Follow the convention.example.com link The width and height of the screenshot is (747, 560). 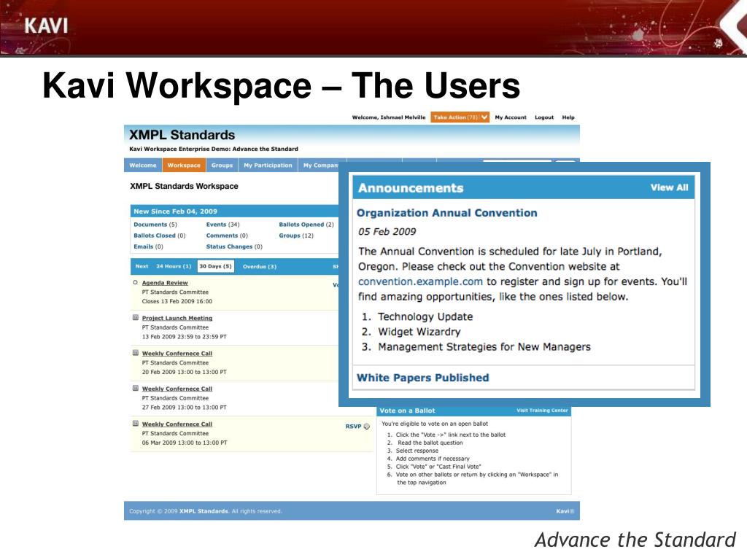(x=420, y=281)
